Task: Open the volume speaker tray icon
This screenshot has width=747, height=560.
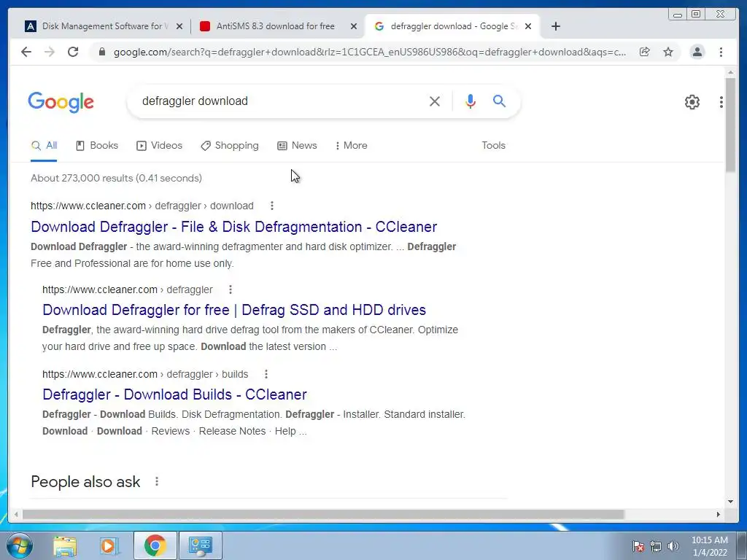Action: (x=673, y=546)
